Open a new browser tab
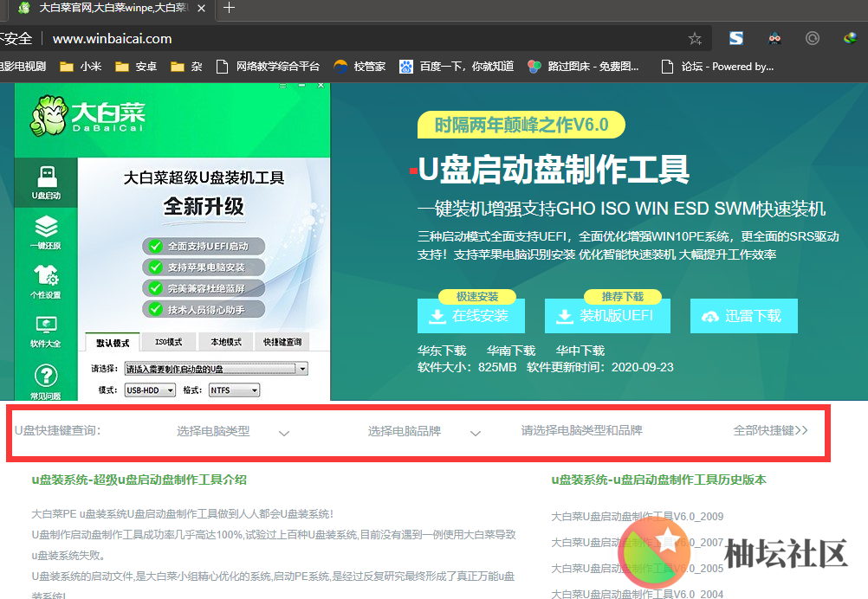Screen dimensions: 868x599 point(229,8)
